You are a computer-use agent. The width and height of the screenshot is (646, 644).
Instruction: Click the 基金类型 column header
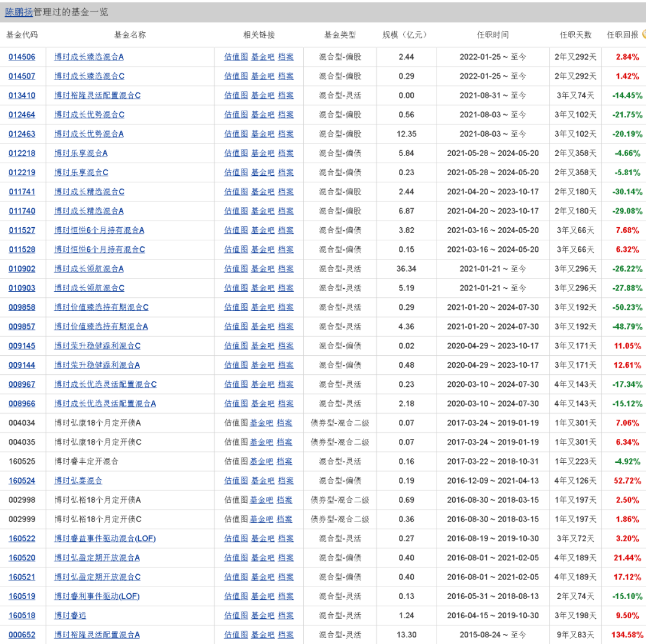tap(340, 35)
